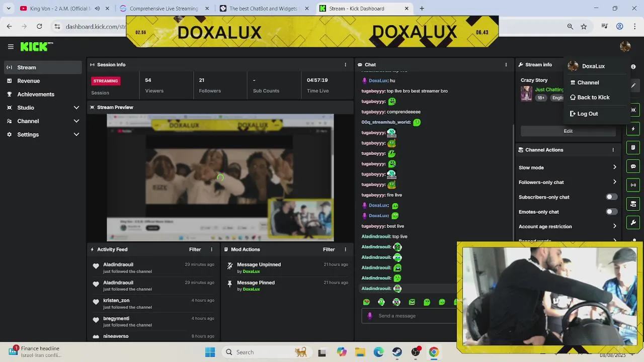
Task: Open Steam from taskbar
Action: 397,352
